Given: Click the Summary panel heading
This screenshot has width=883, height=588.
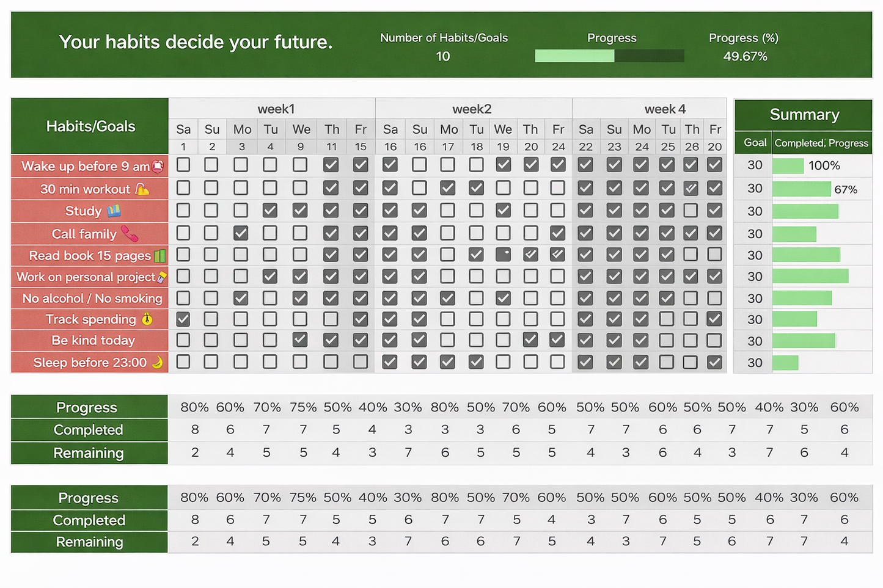Looking at the screenshot, I should [x=804, y=115].
